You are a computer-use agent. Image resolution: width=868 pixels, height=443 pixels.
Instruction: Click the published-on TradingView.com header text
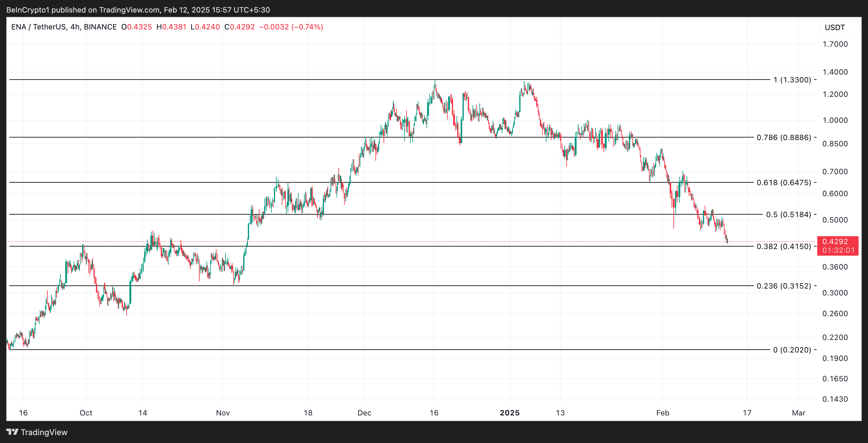138,10
